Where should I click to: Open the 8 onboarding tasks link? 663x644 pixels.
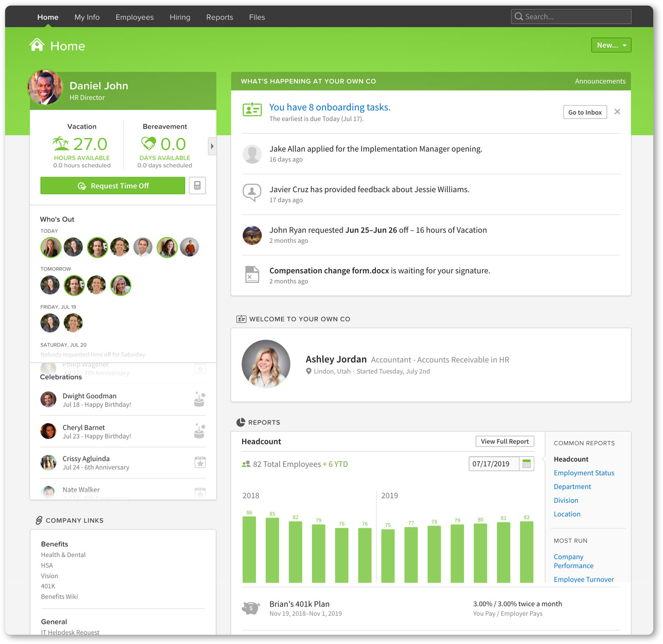point(330,107)
